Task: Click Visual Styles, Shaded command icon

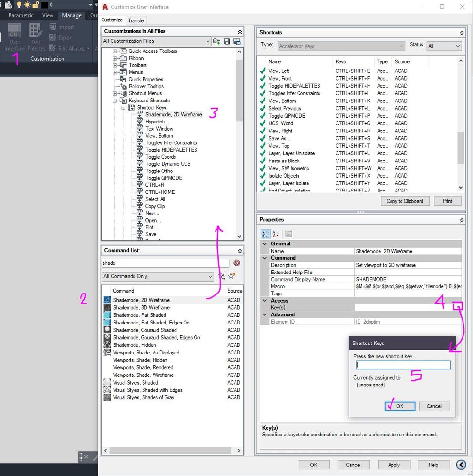Action: [107, 383]
